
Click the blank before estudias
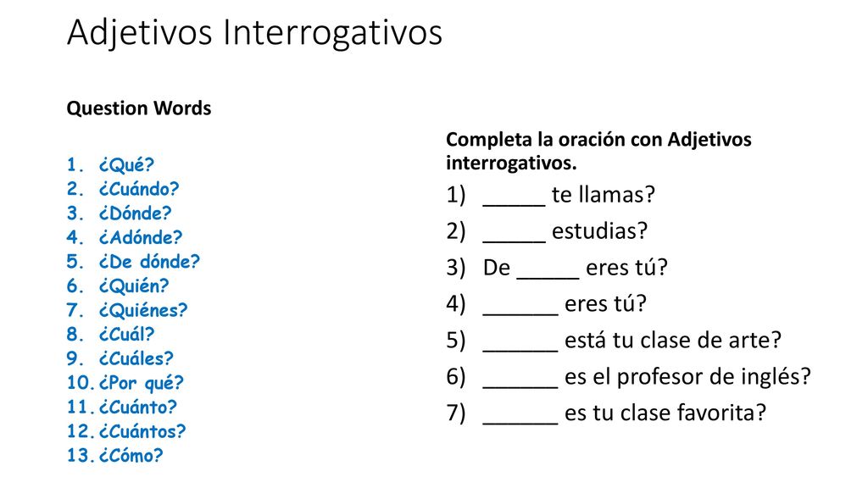pyautogui.click(x=515, y=236)
